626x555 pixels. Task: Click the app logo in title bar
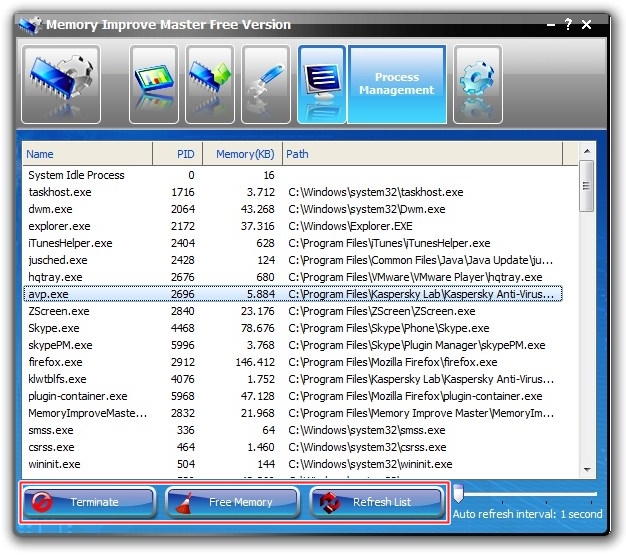tap(30, 25)
